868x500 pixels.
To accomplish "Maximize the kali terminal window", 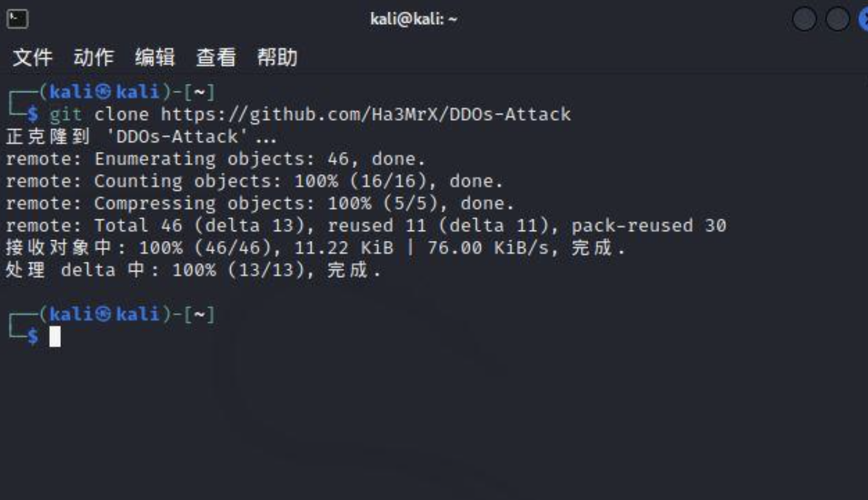I will (x=837, y=19).
